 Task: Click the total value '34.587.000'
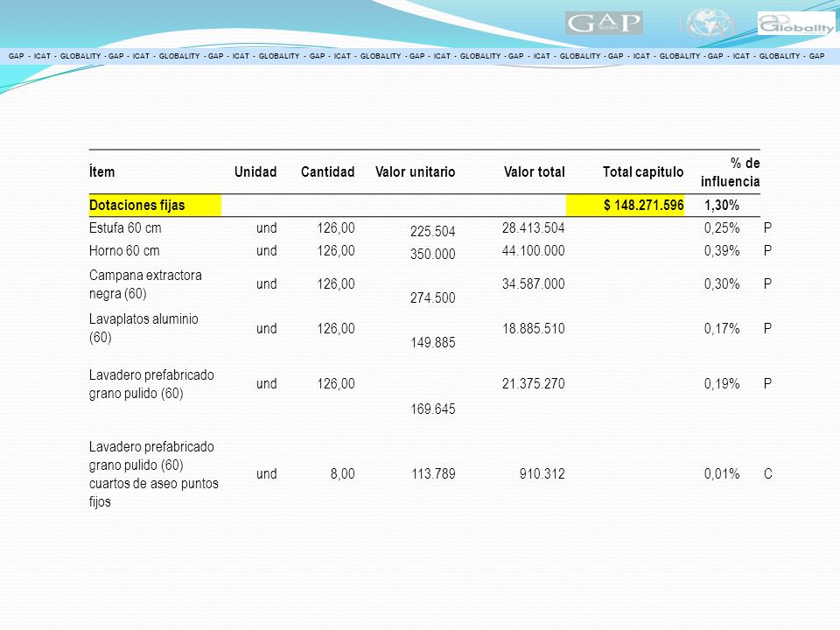coord(534,283)
